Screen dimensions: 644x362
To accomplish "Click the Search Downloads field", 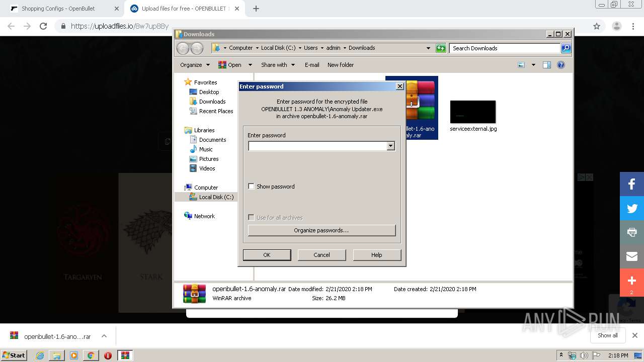I will pos(505,48).
